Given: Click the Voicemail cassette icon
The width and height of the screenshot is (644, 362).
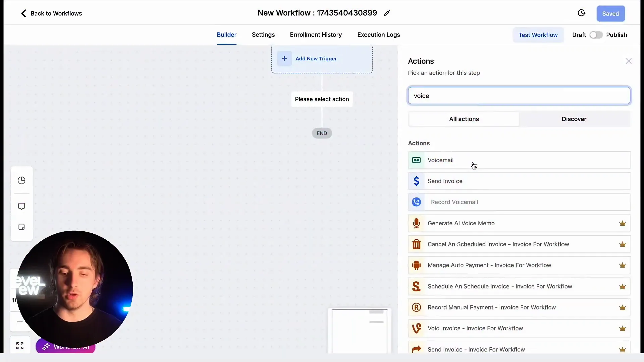Looking at the screenshot, I should click(416, 160).
